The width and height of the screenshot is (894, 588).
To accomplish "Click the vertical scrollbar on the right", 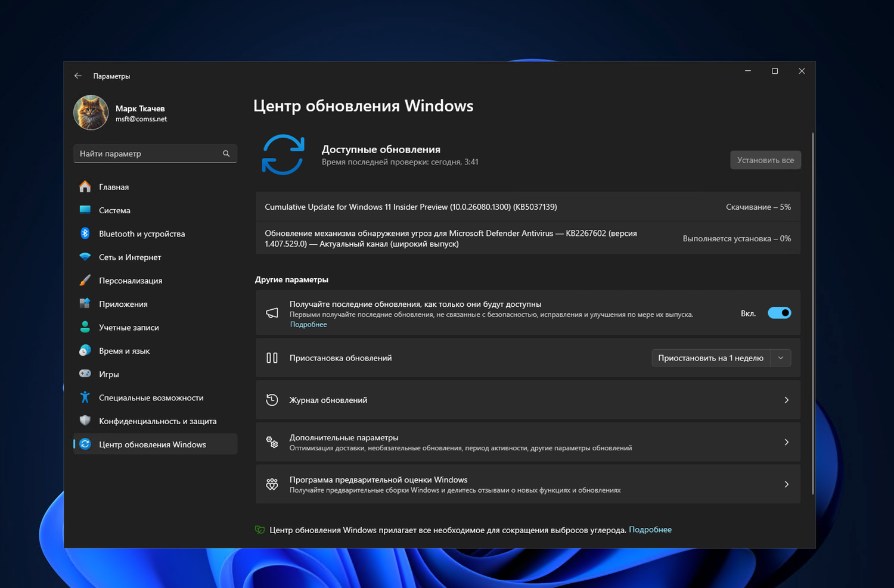I will [812, 313].
